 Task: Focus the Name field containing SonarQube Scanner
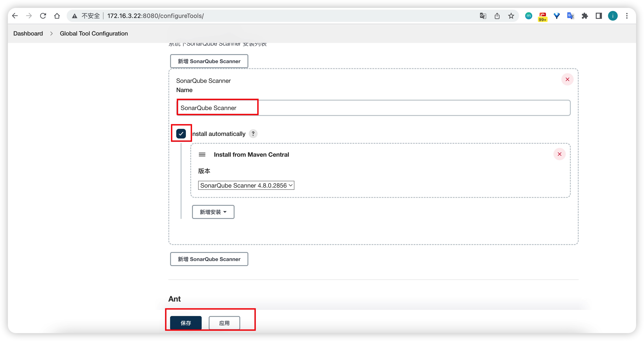pos(374,108)
